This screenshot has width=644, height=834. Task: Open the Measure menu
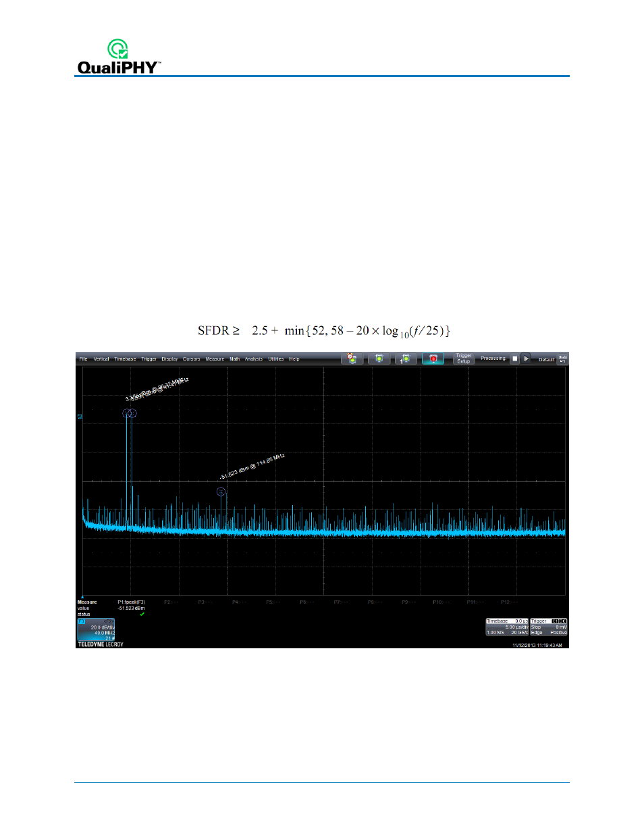(x=215, y=359)
